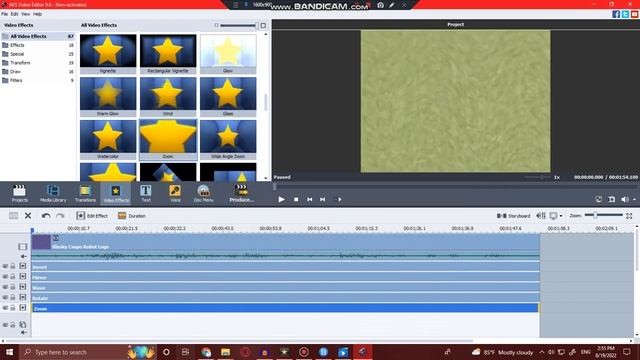Image resolution: width=640 pixels, height=360 pixels.
Task: Select the Rotate effect clip on timeline
Action: [x=285, y=298]
